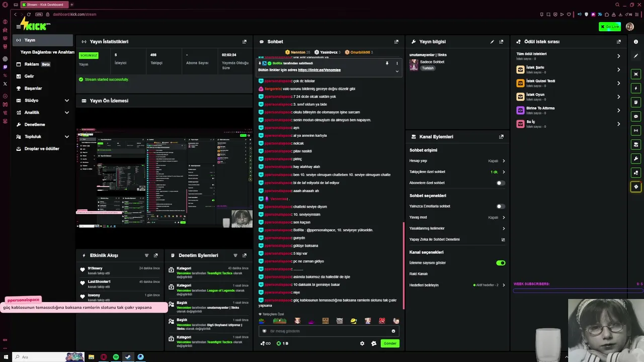Toggle Abonelere özel sohbet switch
Screen dimensions: 644x362
[x=500, y=183]
